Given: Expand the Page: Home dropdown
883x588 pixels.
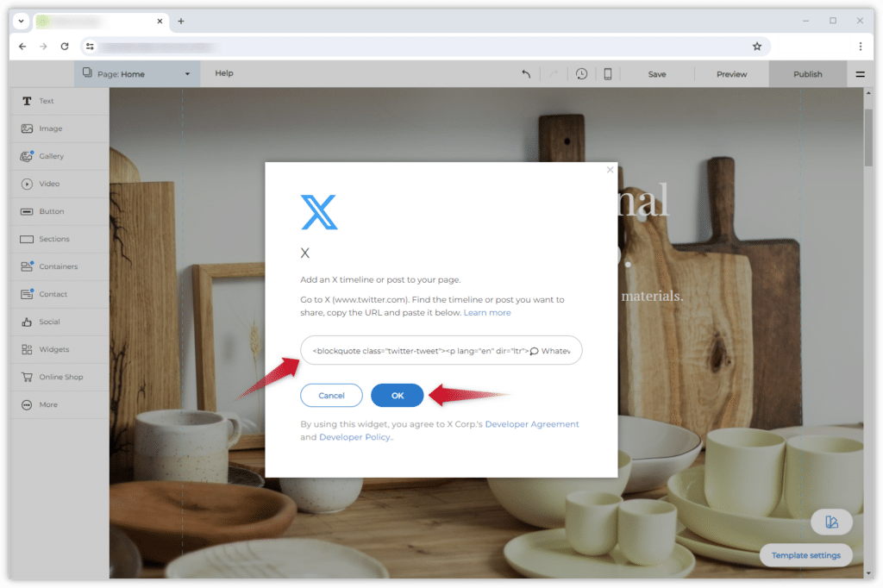Looking at the screenshot, I should click(x=137, y=74).
